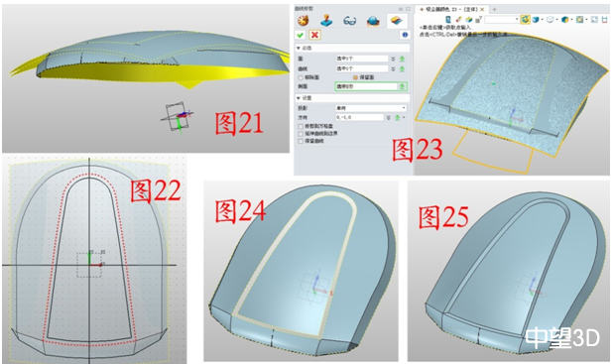This screenshot has width=614, height=364.
Task: Select the stamp icon tab in panel
Action: coord(326,21)
